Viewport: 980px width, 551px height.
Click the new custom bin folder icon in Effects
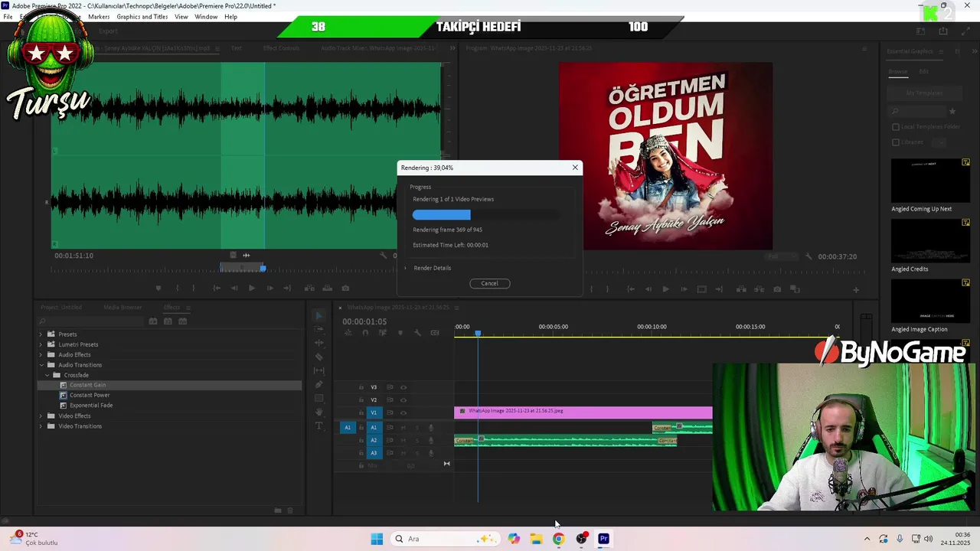tap(278, 510)
